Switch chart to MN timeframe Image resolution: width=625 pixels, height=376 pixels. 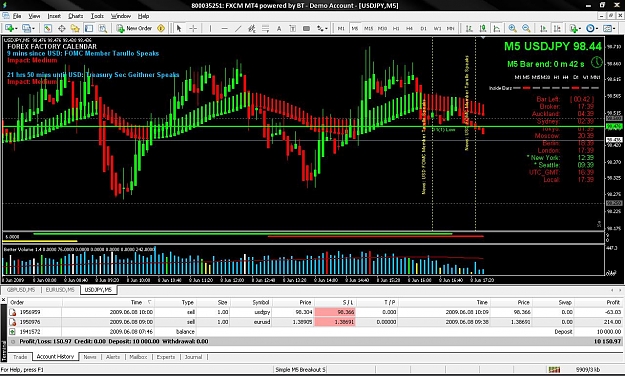point(450,28)
